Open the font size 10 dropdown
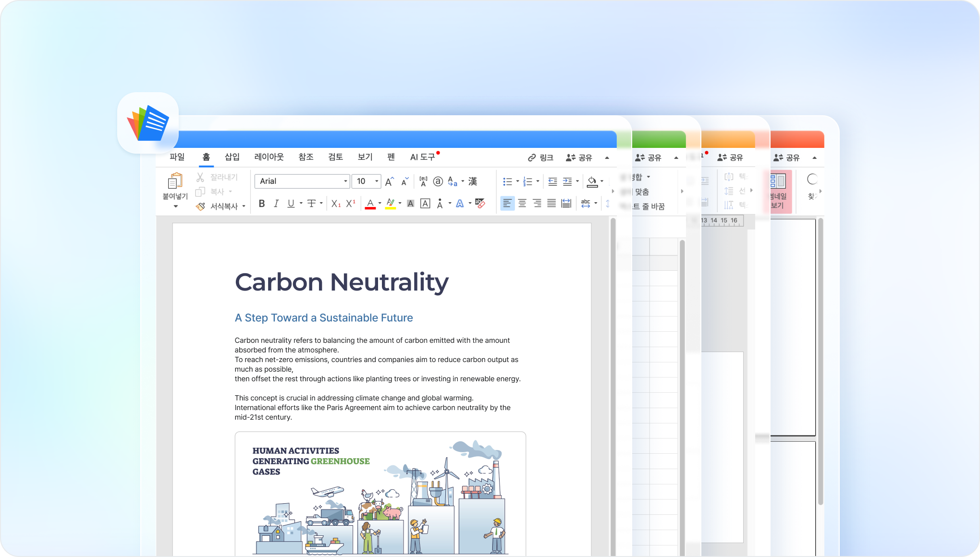This screenshot has height=557, width=980. (377, 182)
